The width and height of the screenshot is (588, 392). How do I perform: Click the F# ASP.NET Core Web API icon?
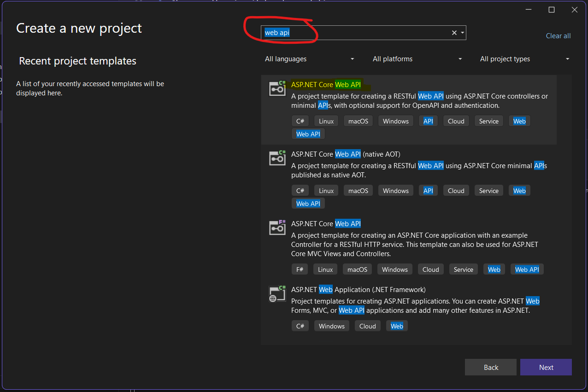(x=277, y=228)
